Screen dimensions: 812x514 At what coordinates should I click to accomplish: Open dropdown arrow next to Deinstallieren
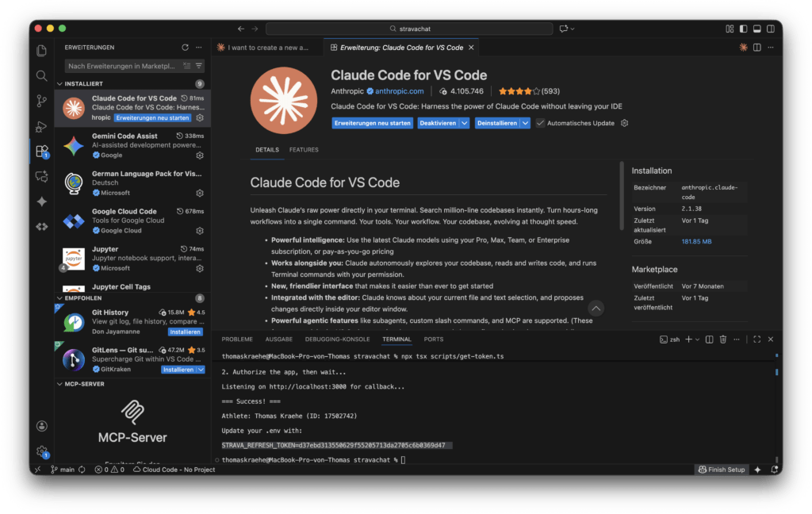point(525,123)
